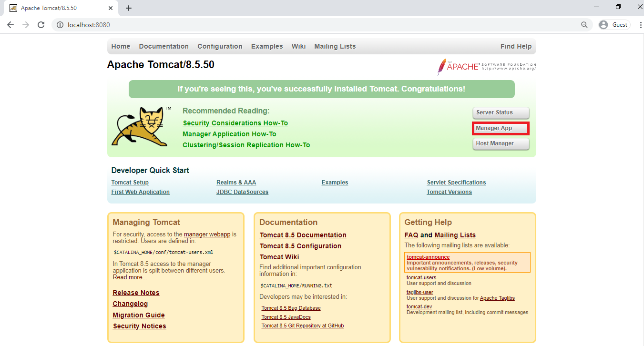The width and height of the screenshot is (644, 346).
Task: Open Mailing Lists link in Getting Help
Action: pos(455,235)
